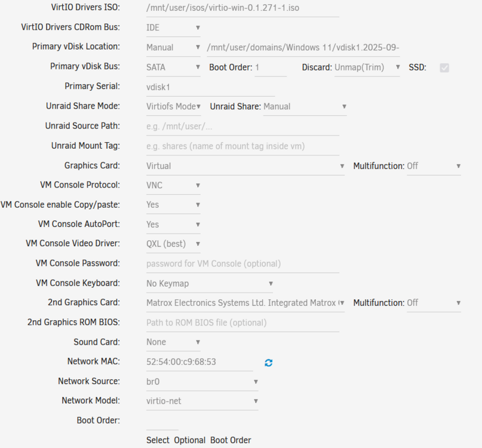Change VM Console Video Driver QXL

[x=173, y=244]
